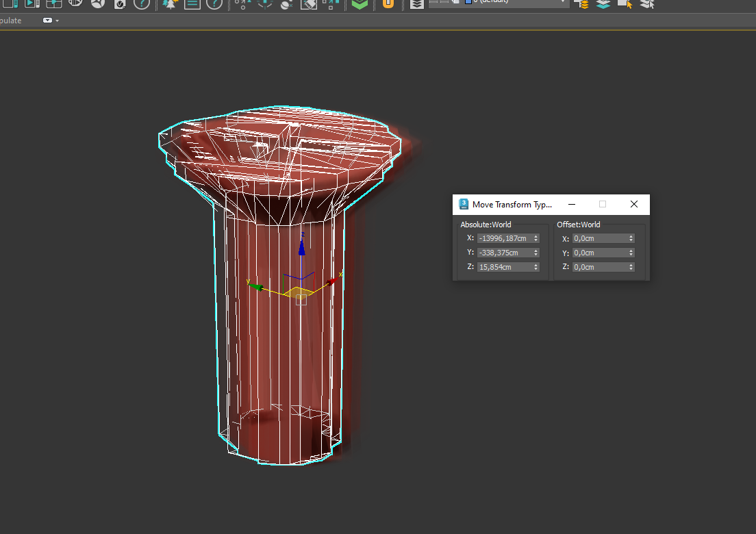Click the layer icon with orange cursor

tap(625, 3)
